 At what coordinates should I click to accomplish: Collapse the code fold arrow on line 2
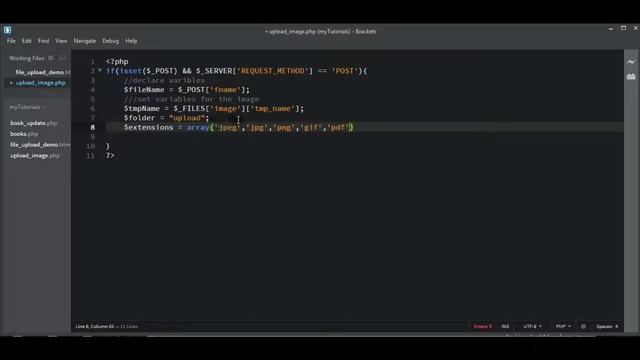click(100, 71)
